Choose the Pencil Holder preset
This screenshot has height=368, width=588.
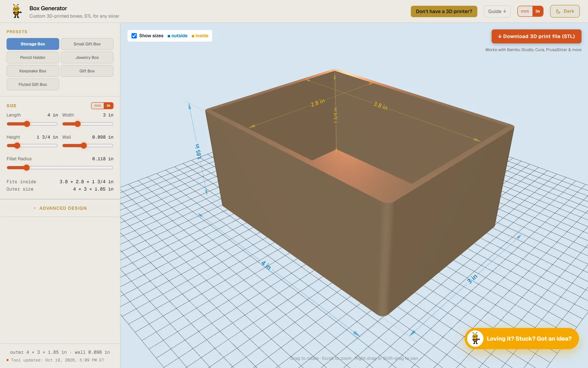point(33,57)
